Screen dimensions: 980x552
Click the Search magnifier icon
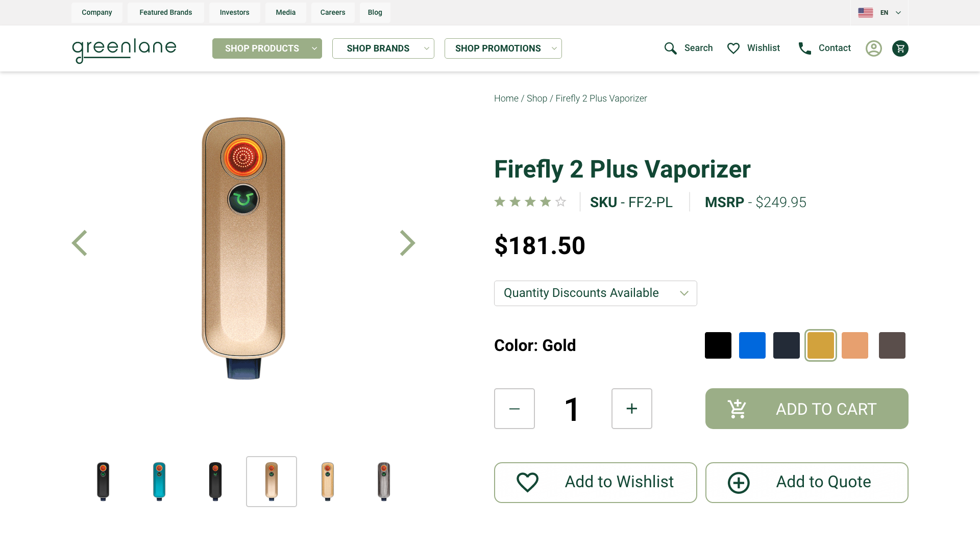tap(670, 48)
